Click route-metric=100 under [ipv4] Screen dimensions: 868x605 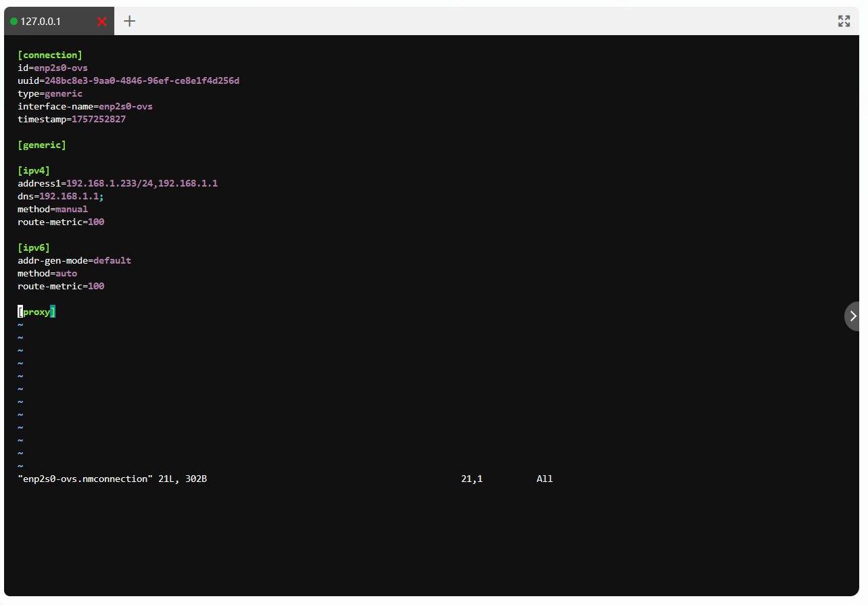[x=61, y=222]
